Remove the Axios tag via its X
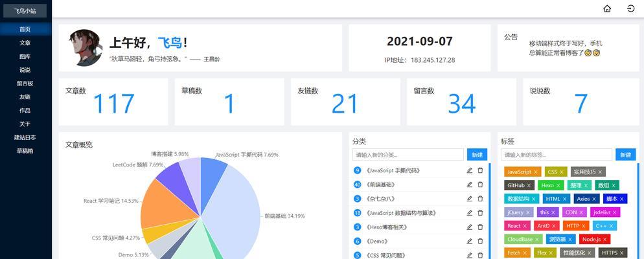 coord(594,199)
